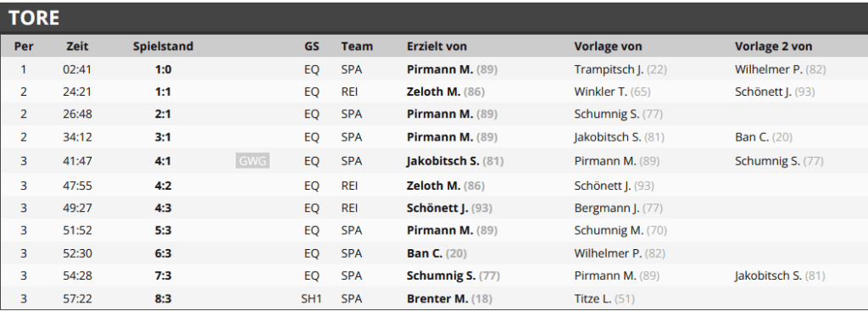Open scorer Pirmann M. on the 1:0 goal
The height and width of the screenshot is (311, 868).
pyautogui.click(x=440, y=69)
